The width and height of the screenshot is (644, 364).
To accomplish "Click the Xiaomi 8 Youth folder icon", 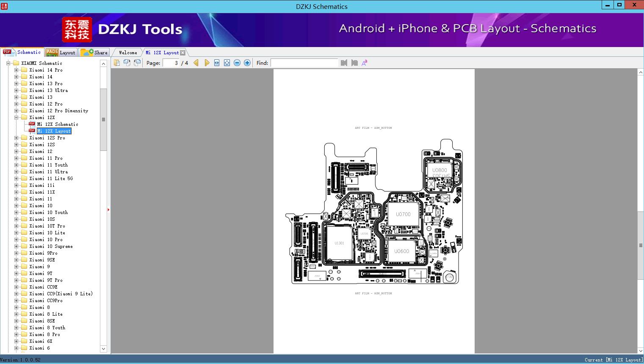I will (x=24, y=328).
